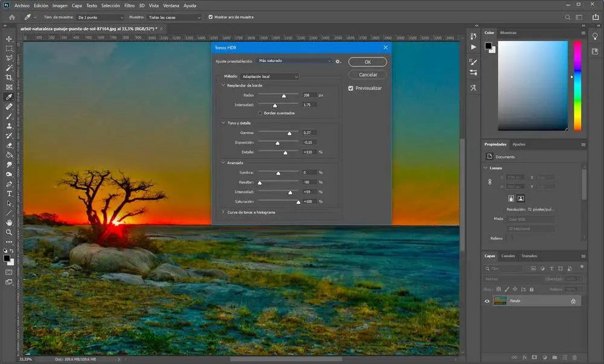Open the Método dropdown
The height and width of the screenshot is (364, 604).
pyautogui.click(x=269, y=77)
